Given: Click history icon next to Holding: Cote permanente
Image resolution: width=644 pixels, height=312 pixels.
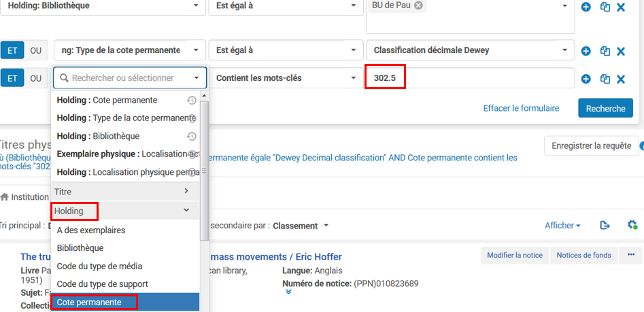Looking at the screenshot, I should pos(192,101).
